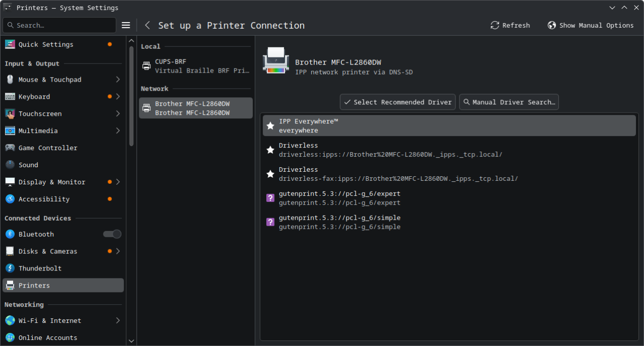Open Accessibility settings
This screenshot has height=346, width=644.
click(x=44, y=199)
